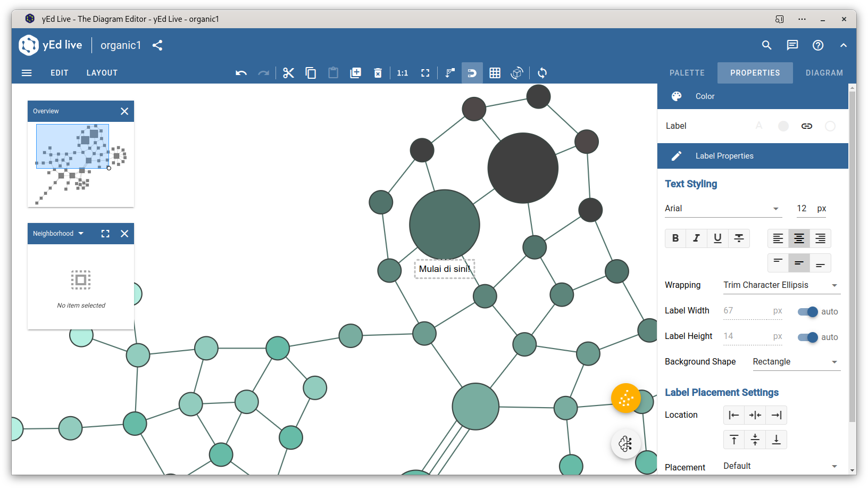Open the Edit menu

60,73
